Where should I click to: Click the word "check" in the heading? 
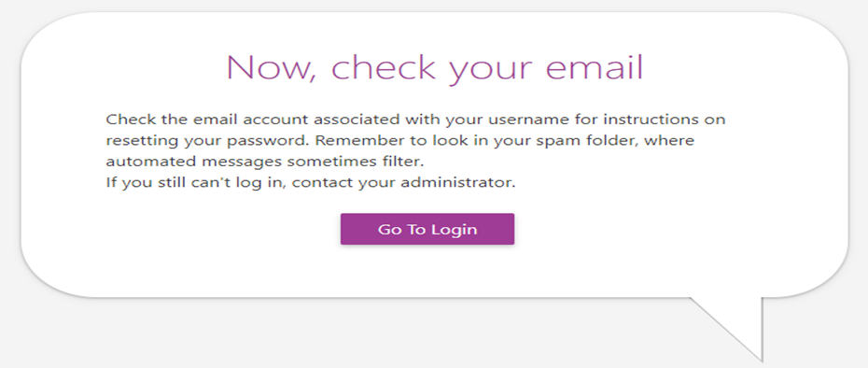(x=384, y=67)
